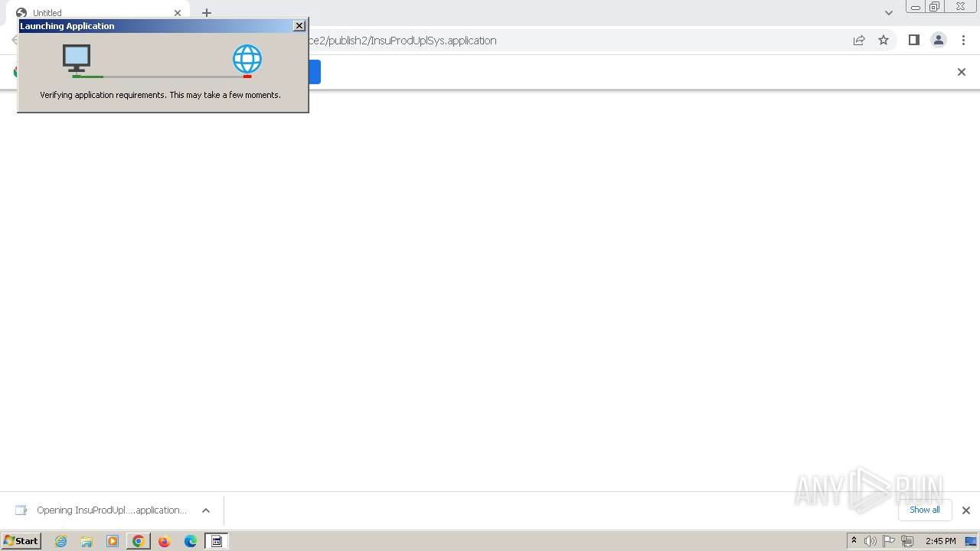980x551 pixels.
Task: Switch to Chrome in the taskbar
Action: pyautogui.click(x=139, y=541)
